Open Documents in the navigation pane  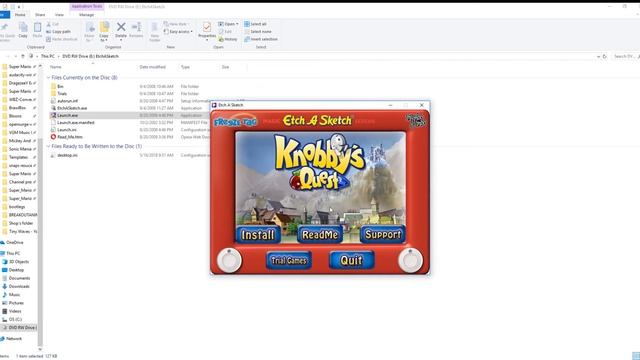[x=19, y=278]
